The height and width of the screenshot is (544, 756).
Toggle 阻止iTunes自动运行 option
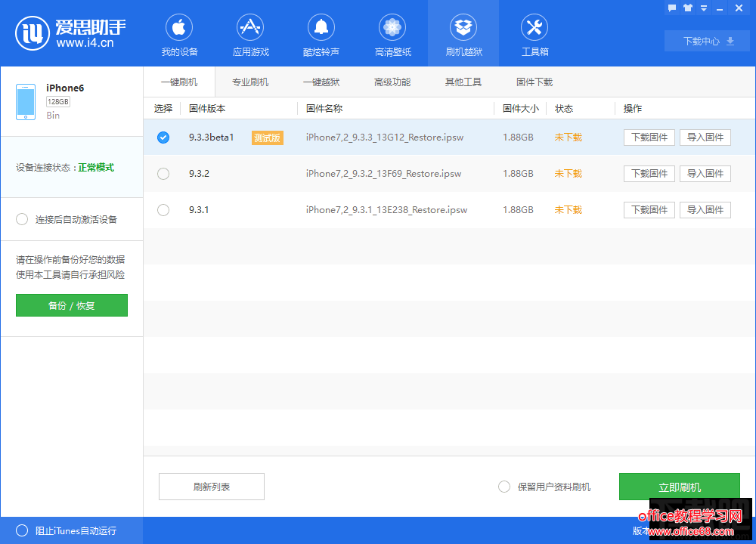click(x=22, y=530)
